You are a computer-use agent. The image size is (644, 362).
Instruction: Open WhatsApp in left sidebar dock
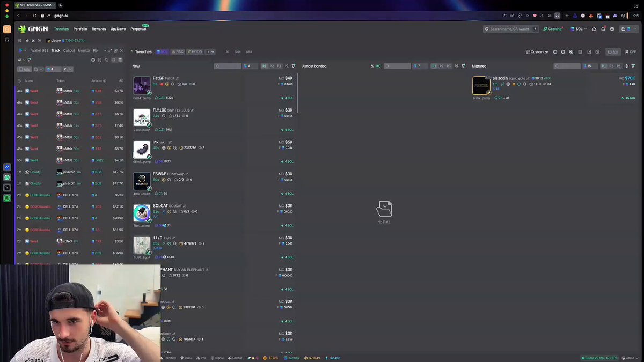click(7, 178)
